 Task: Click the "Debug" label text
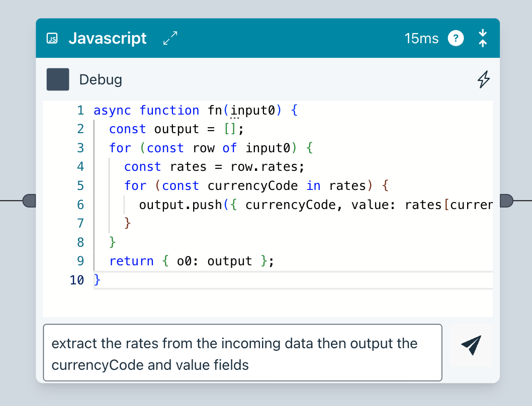coord(101,80)
